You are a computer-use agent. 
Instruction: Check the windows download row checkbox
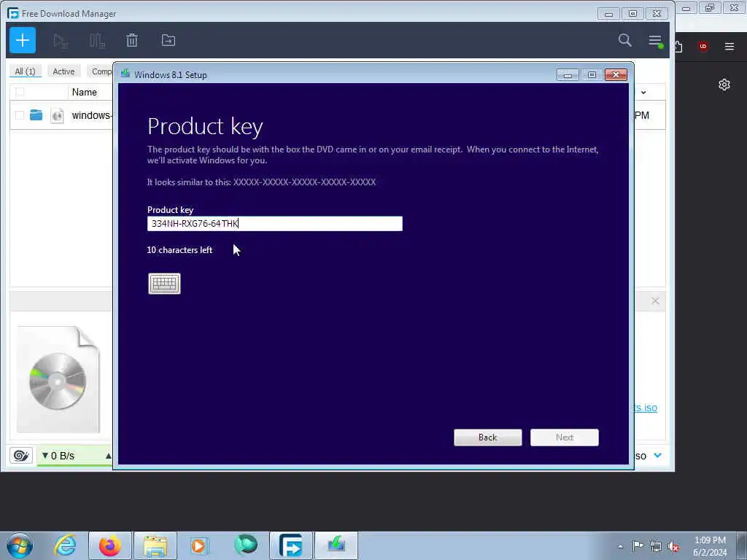coord(20,115)
